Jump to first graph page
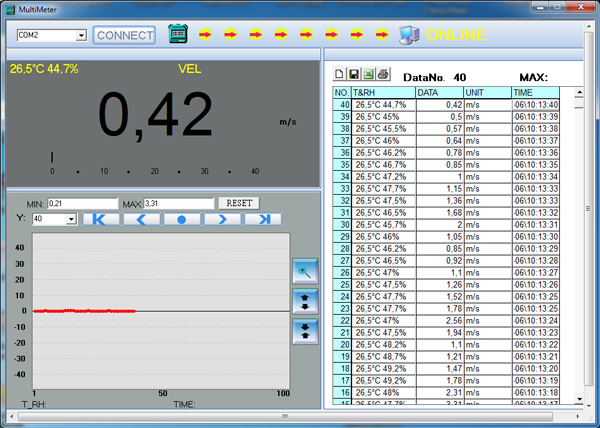 (100, 219)
